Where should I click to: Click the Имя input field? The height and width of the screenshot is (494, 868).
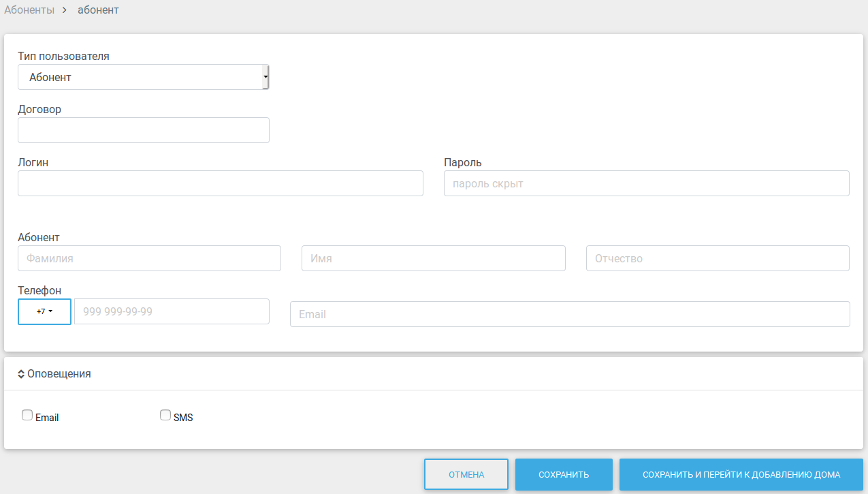tap(434, 258)
